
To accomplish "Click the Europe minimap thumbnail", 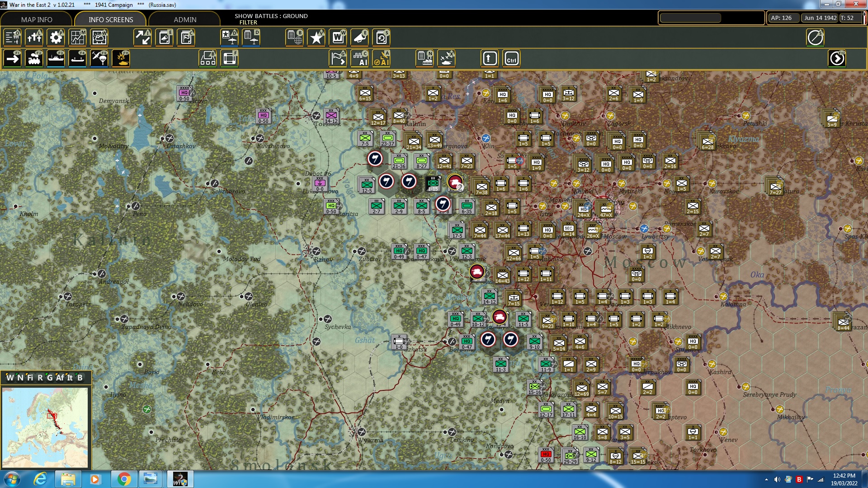I will (x=45, y=427).
